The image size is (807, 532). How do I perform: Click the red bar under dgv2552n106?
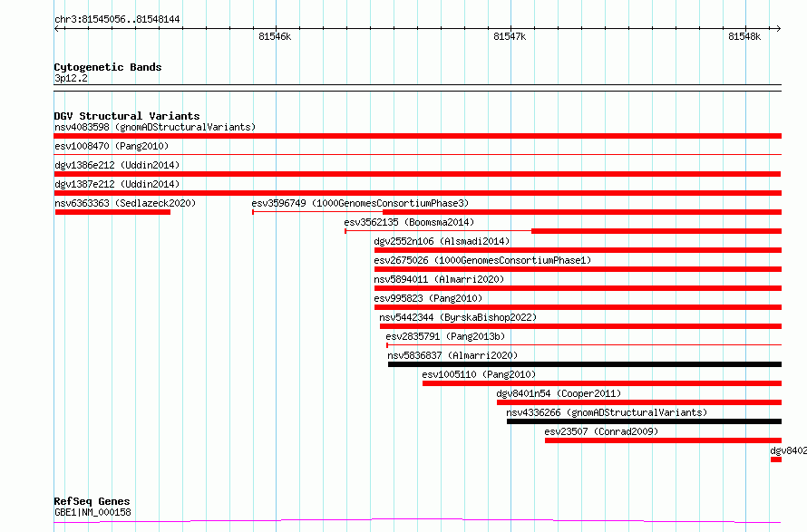pyautogui.click(x=578, y=250)
